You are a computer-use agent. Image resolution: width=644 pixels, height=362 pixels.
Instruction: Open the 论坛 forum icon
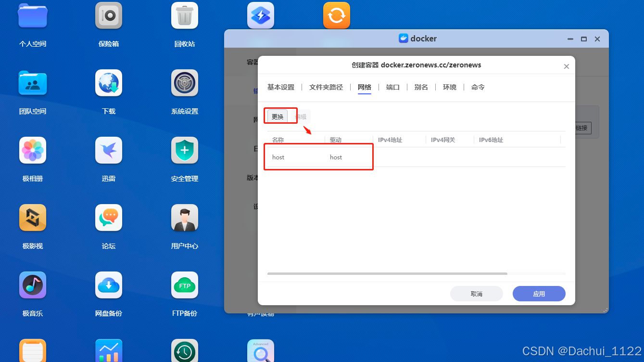pyautogui.click(x=109, y=218)
